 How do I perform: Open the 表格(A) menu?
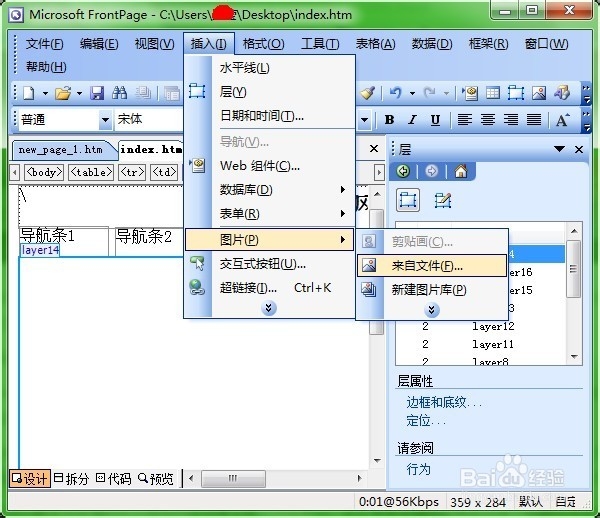click(375, 44)
